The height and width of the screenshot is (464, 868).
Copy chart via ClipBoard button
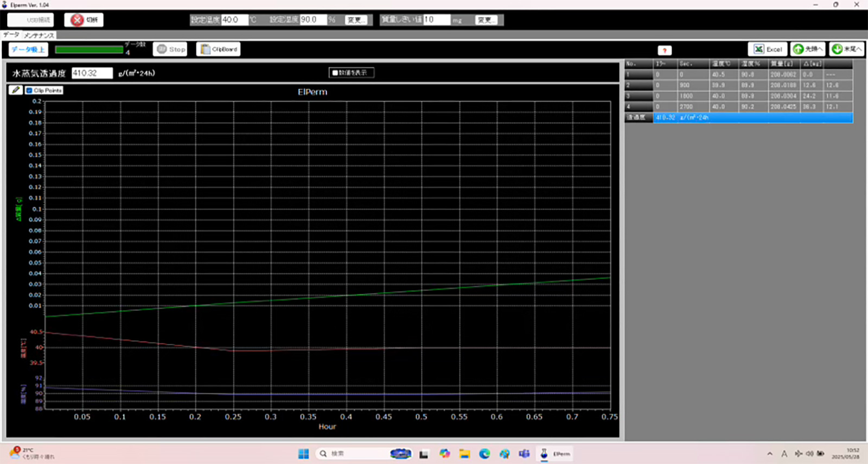tap(218, 49)
